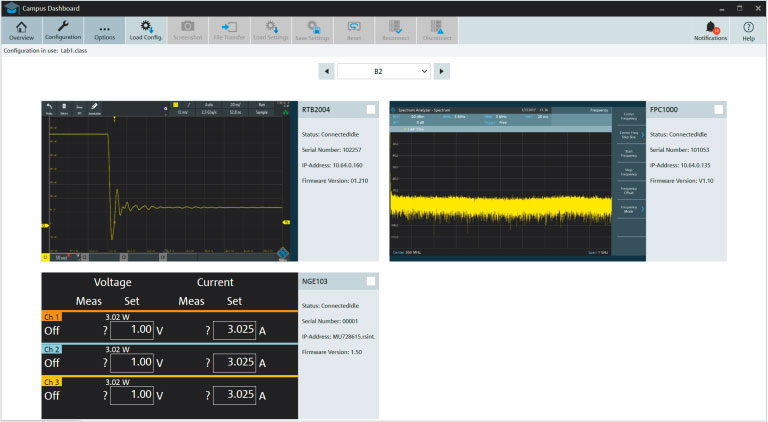Click the Screenshot camera icon
Image resolution: width=768 pixels, height=422 pixels.
187,30
